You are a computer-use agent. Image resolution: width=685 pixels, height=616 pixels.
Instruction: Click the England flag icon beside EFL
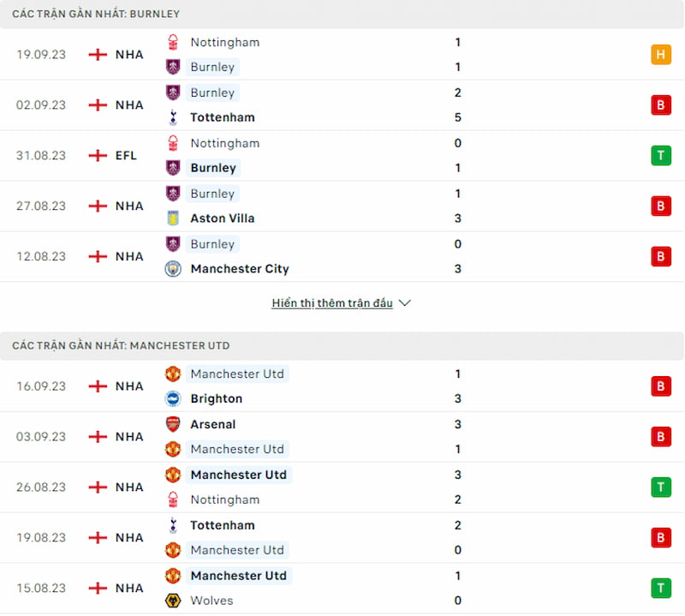98,155
